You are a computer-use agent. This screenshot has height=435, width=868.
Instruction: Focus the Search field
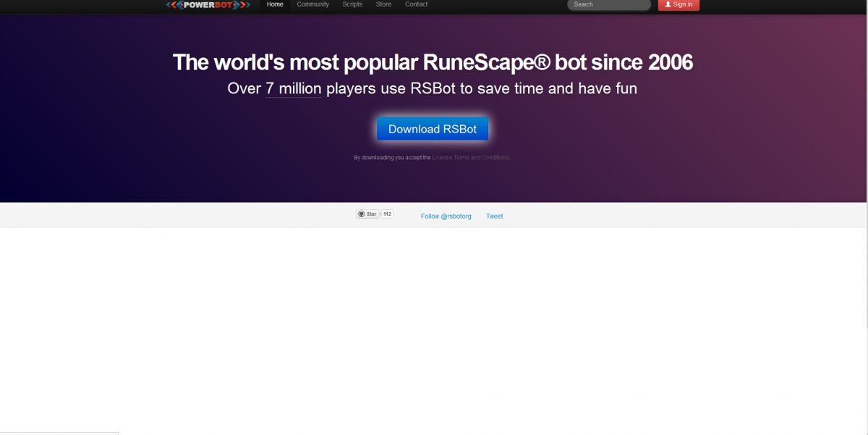(x=609, y=4)
